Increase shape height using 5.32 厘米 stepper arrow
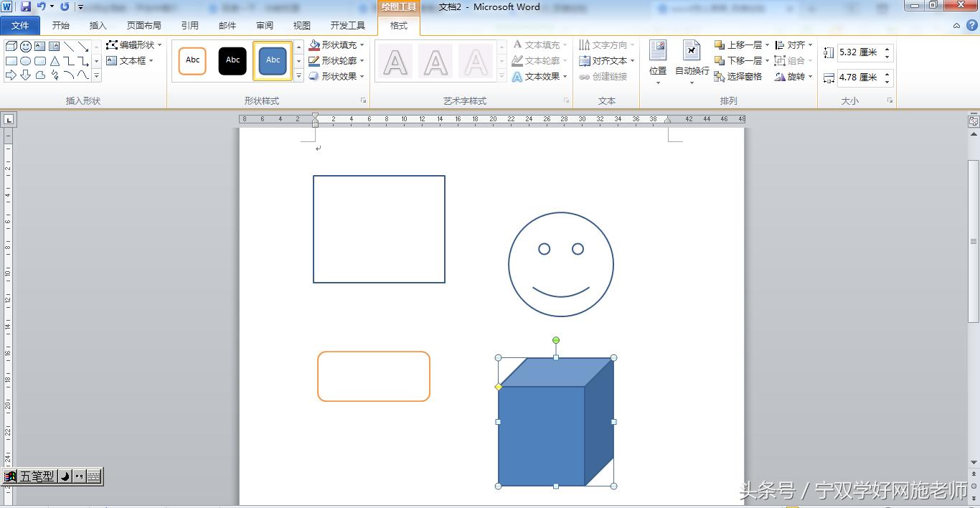The width and height of the screenshot is (980, 508). pos(887,47)
